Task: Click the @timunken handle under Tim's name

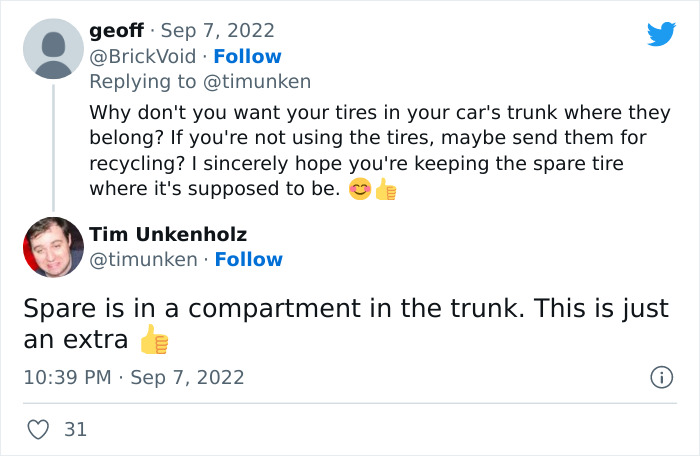Action: [143, 260]
